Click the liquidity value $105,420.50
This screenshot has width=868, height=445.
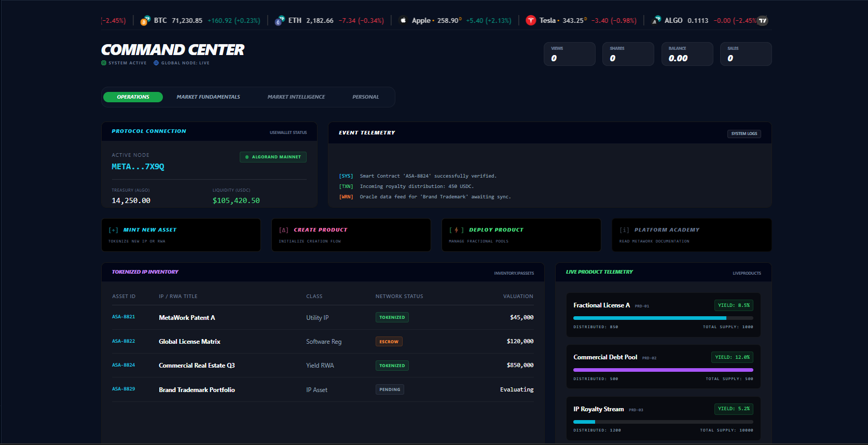(236, 200)
